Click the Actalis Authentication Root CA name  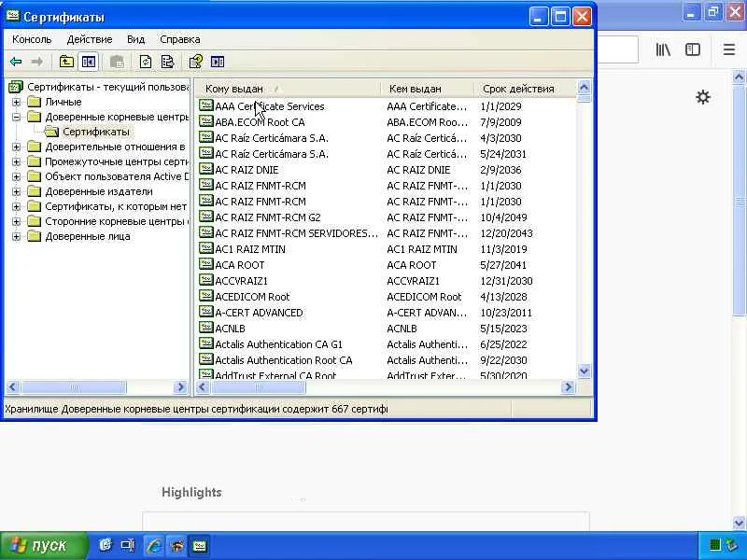click(x=284, y=360)
